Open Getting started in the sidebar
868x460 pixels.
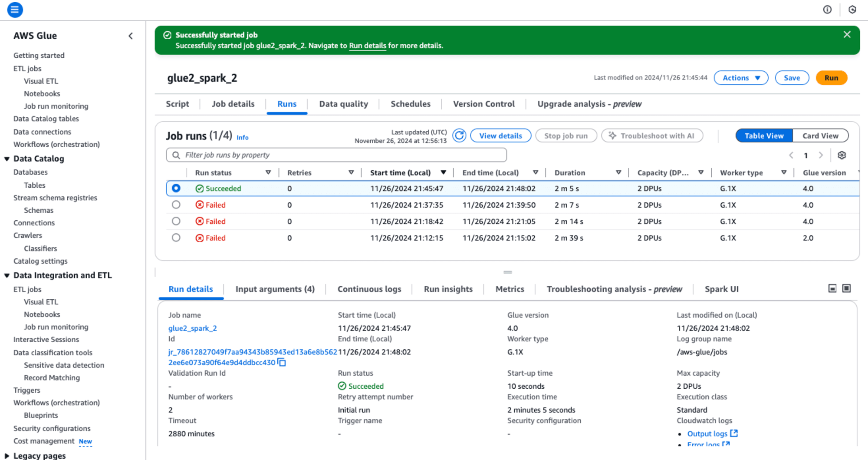tap(39, 55)
